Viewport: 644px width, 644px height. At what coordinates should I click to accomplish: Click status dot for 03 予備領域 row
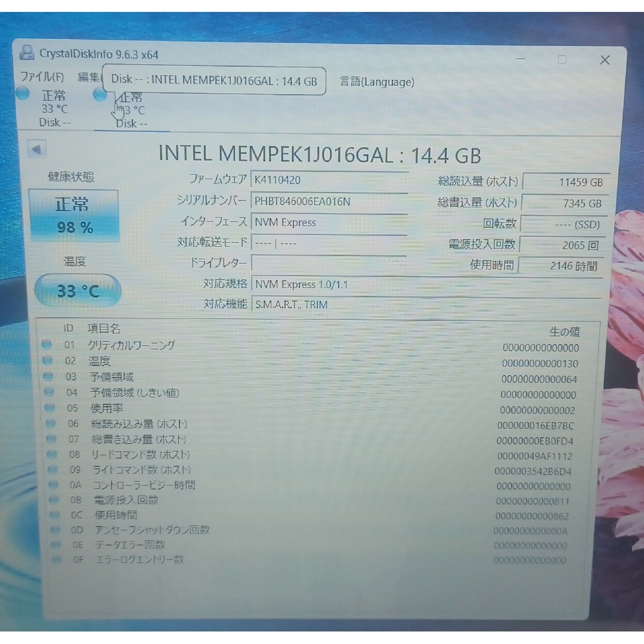tap(48, 376)
